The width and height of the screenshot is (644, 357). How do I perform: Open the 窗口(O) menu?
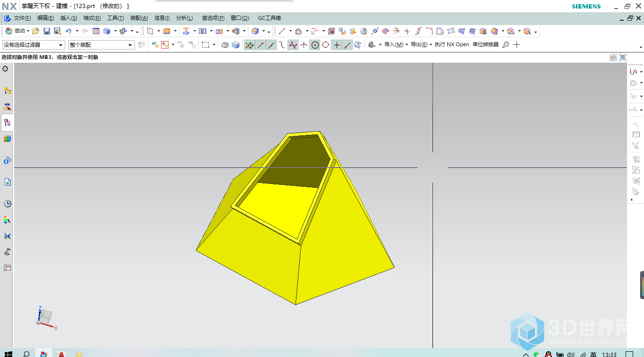click(x=240, y=18)
